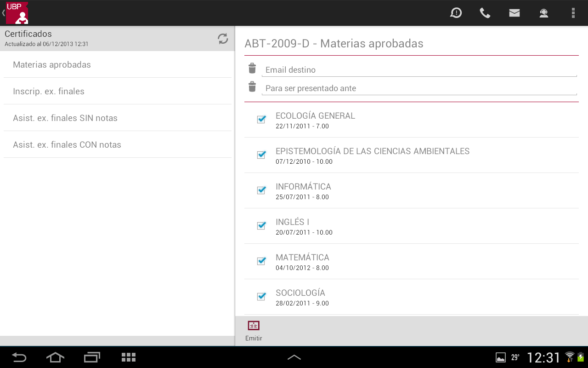Viewport: 588px width, 368px height.
Task: Uncheck ECOLOGÍA GENERAL checkbox
Action: [261, 120]
